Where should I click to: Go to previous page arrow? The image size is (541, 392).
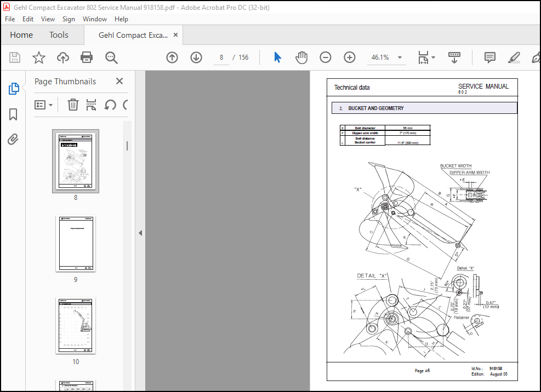click(x=172, y=57)
